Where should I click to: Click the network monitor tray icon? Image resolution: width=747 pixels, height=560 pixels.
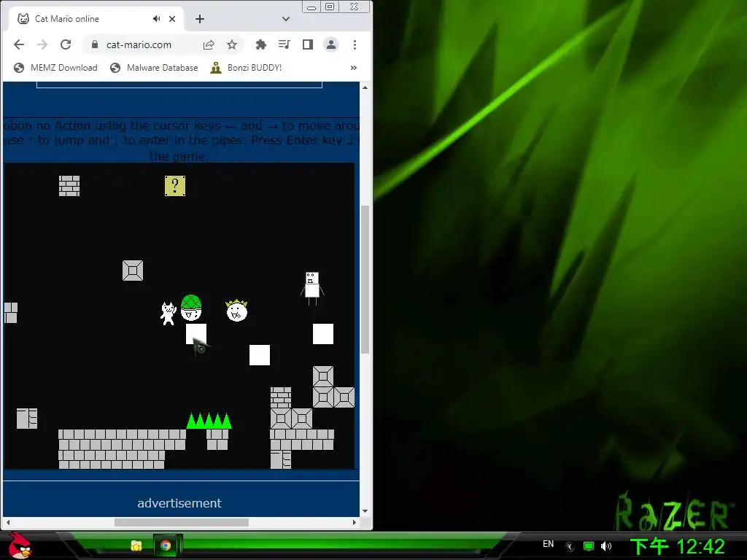point(589,546)
